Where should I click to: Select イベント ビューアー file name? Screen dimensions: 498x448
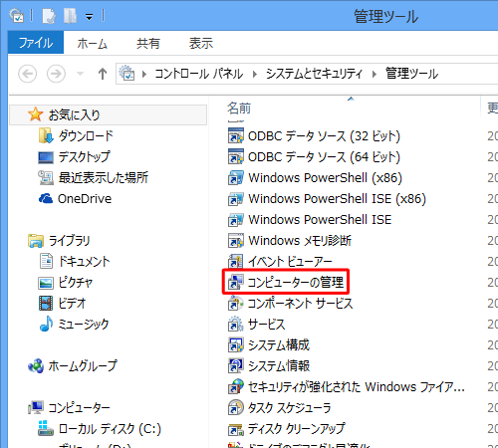point(290,262)
